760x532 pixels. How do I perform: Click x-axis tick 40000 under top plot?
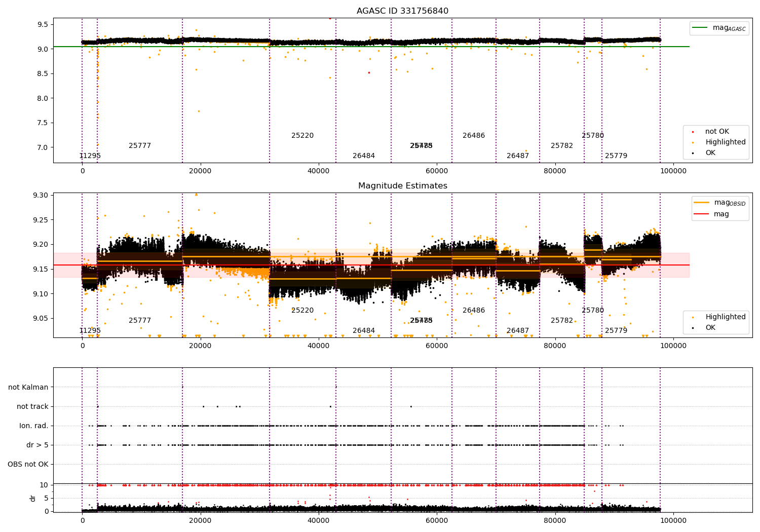coord(319,171)
